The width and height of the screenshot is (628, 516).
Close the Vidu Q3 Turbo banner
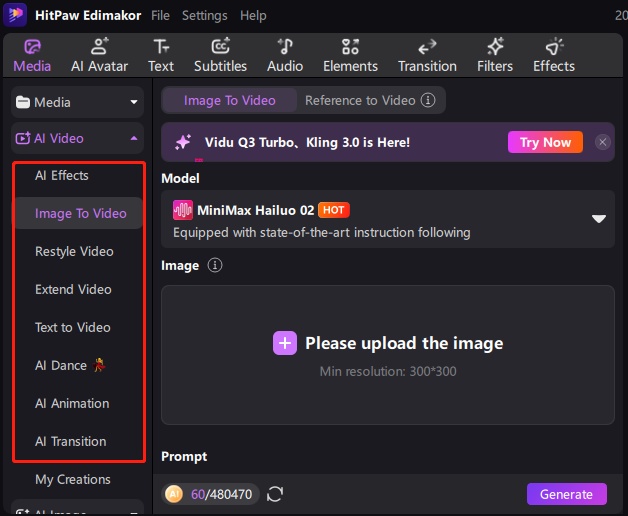point(602,142)
